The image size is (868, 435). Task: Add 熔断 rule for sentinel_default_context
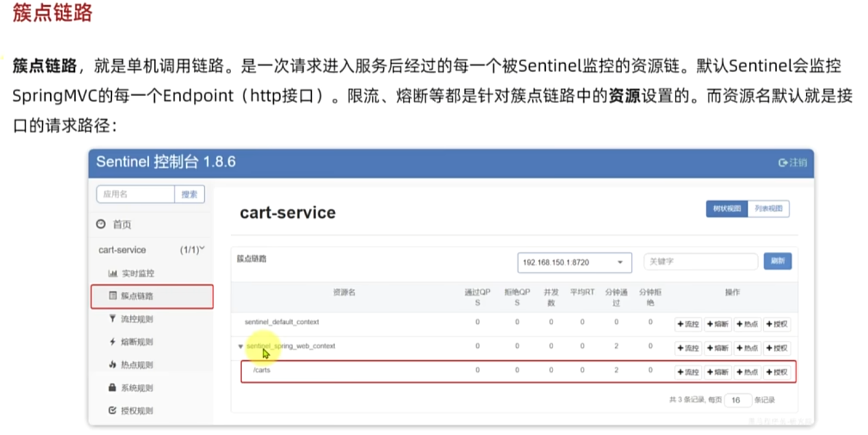[x=718, y=324]
